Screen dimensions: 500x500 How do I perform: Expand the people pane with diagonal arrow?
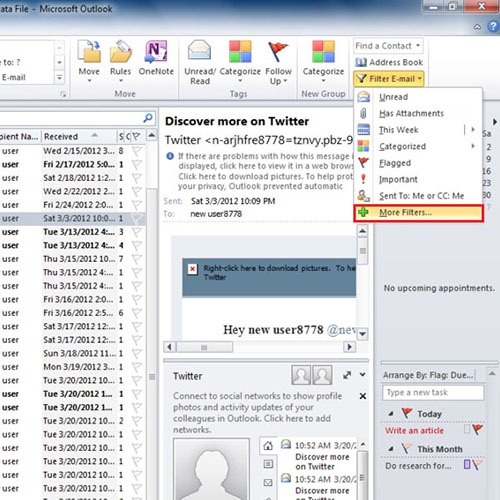[347, 375]
